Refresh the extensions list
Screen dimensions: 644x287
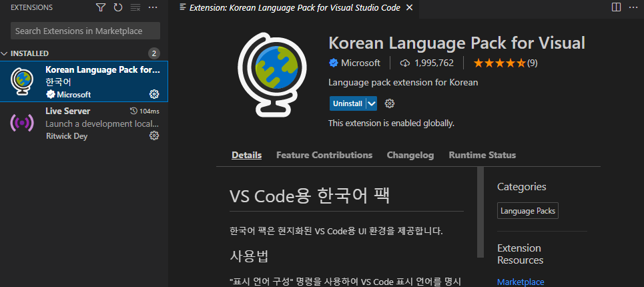[118, 7]
